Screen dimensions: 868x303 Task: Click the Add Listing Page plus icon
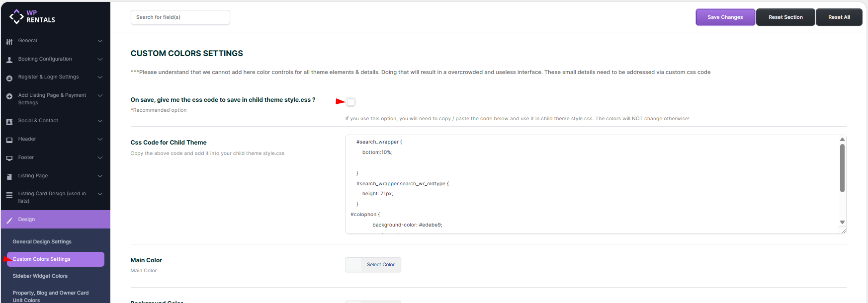[x=9, y=96]
